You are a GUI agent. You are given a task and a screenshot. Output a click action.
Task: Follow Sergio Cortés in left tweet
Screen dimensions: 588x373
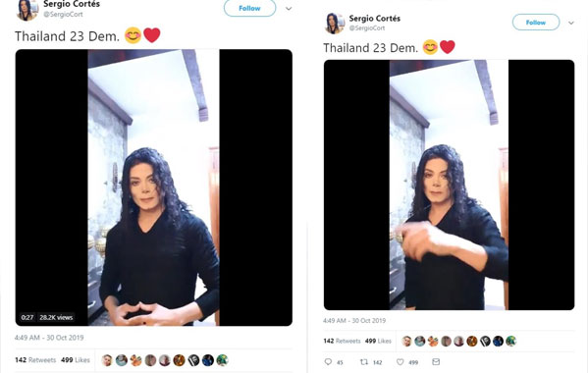click(249, 8)
